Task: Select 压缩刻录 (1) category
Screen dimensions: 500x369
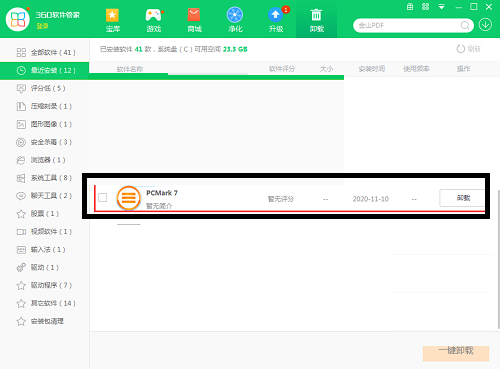Action: click(x=44, y=106)
